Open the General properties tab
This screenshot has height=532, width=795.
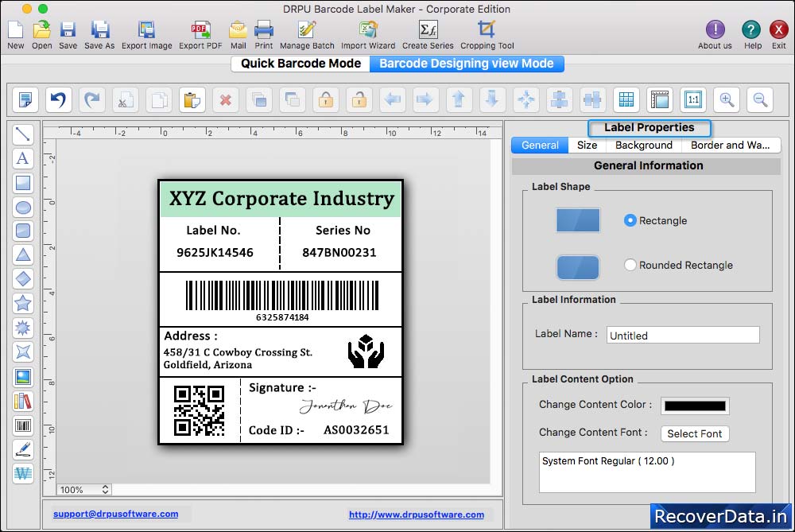540,145
